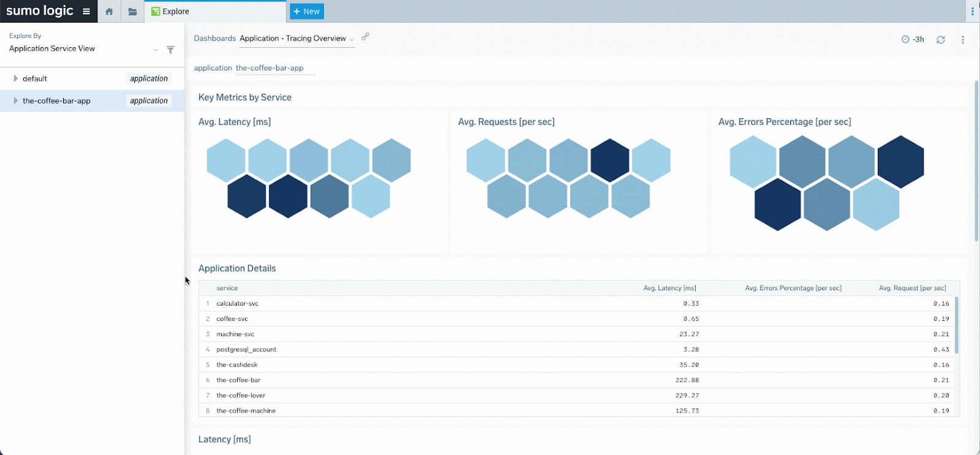
Task: Open the sumo logic hamburger menu
Action: [86, 11]
